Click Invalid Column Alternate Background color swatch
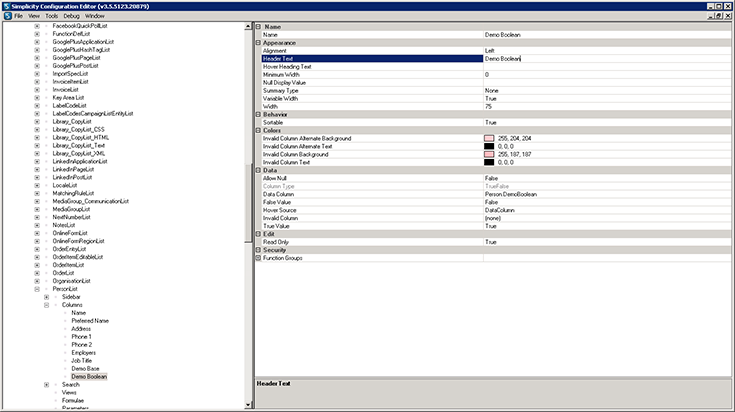Image resolution: width=735 pixels, height=412 pixels. tap(489, 138)
